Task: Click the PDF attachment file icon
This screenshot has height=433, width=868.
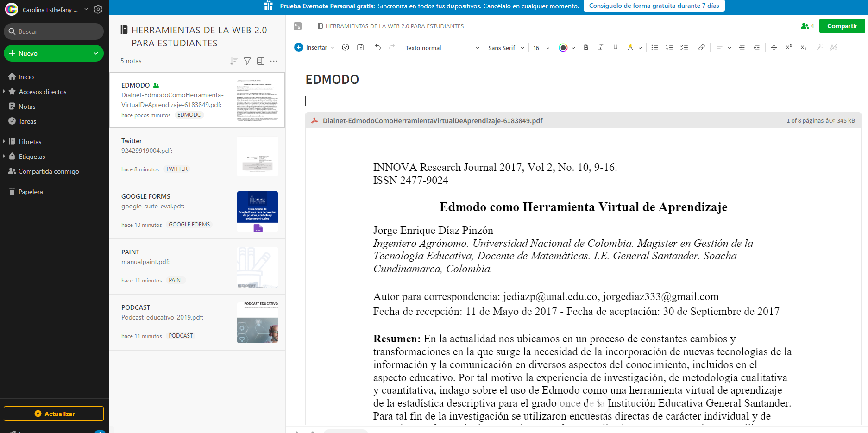Action: coord(314,120)
